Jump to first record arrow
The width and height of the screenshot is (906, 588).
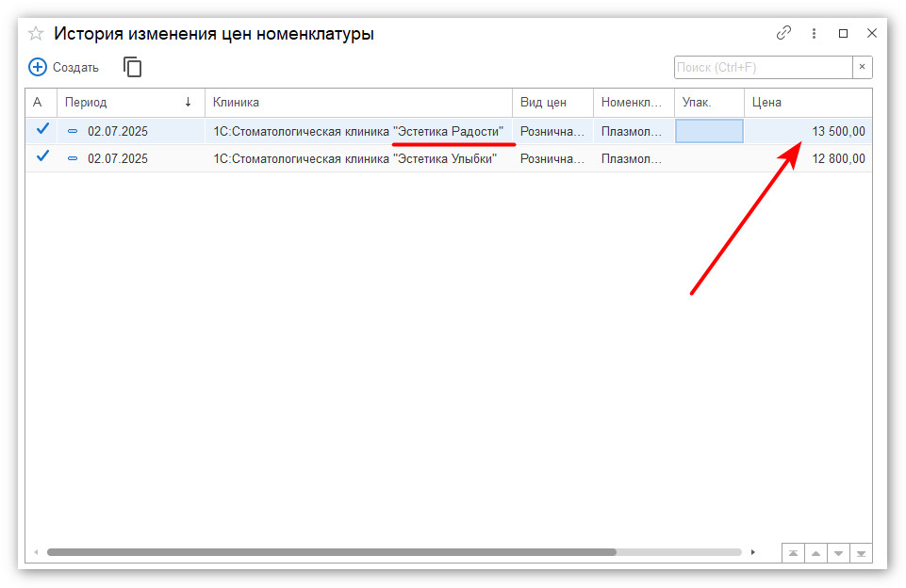[x=794, y=553]
